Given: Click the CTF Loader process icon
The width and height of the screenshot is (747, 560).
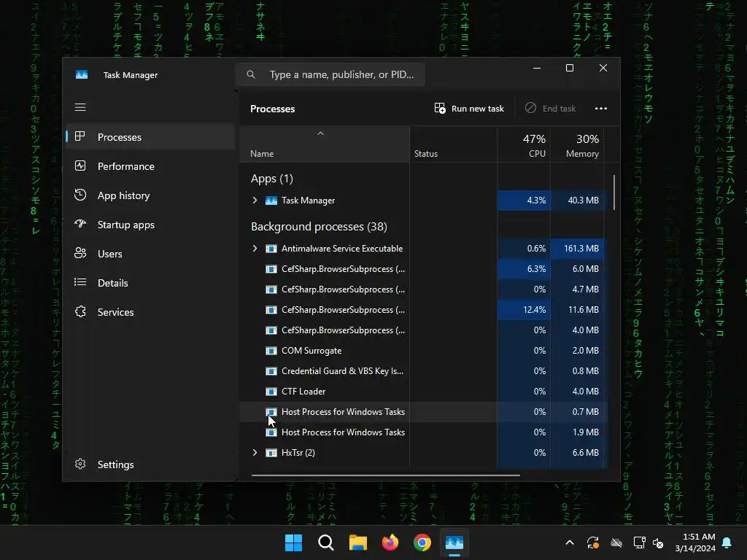Looking at the screenshot, I should pyautogui.click(x=271, y=392).
